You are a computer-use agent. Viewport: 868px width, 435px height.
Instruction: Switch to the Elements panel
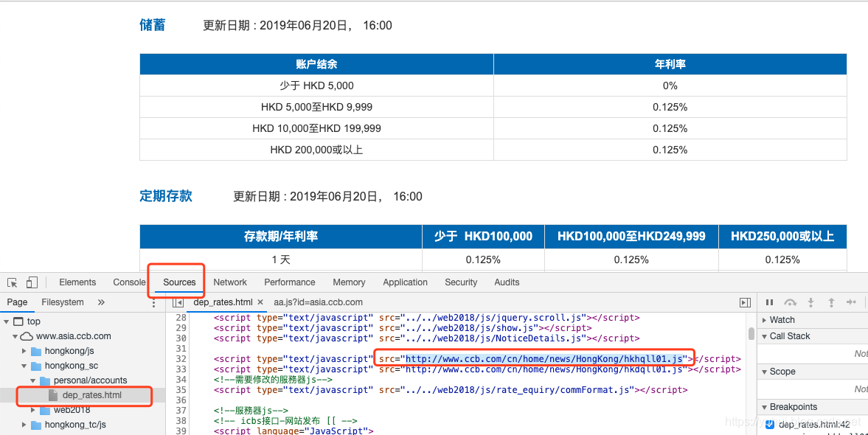click(77, 282)
